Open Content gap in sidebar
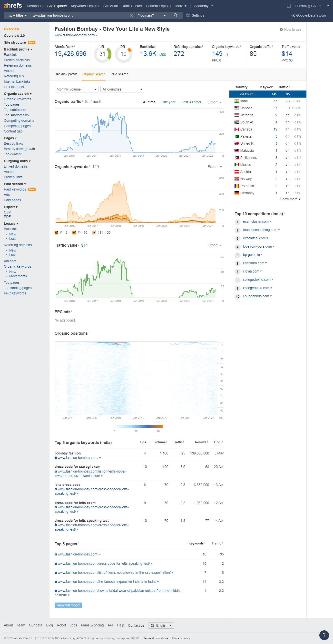This screenshot has height=644, width=333. 13,131
